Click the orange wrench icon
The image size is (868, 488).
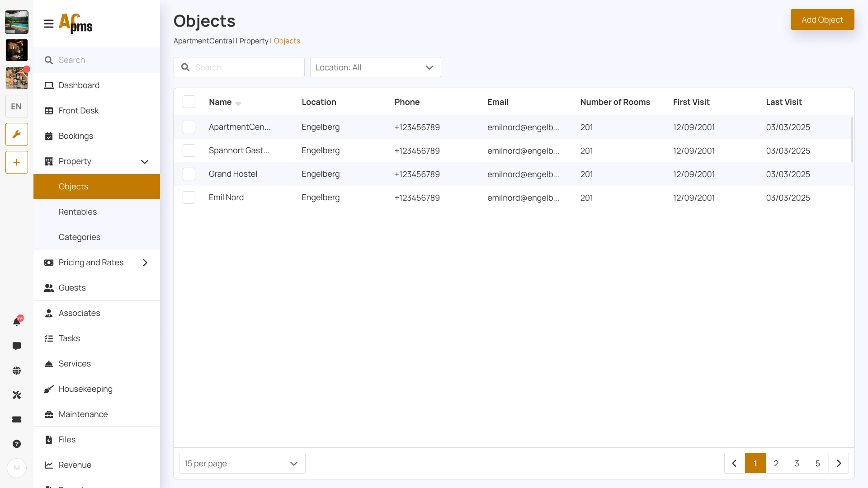point(17,134)
